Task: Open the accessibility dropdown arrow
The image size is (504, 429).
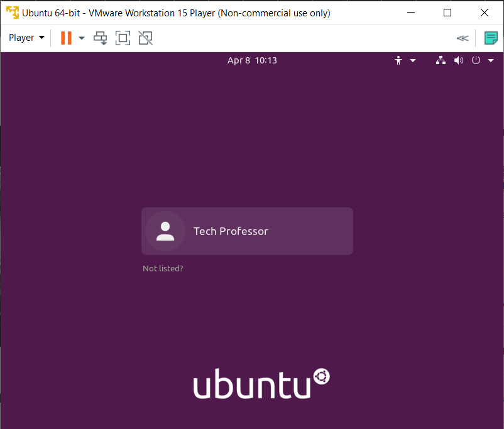Action: (x=412, y=60)
